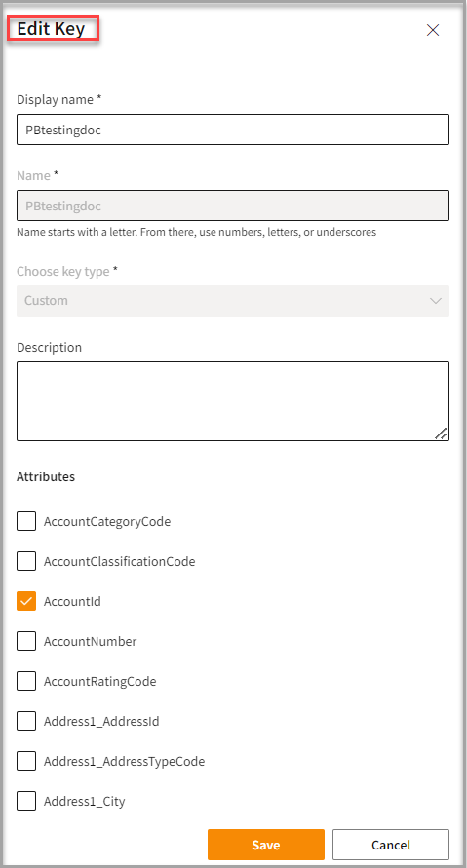The height and width of the screenshot is (868, 467).
Task: Select the AccountRatingCode checkbox
Action: point(26,681)
